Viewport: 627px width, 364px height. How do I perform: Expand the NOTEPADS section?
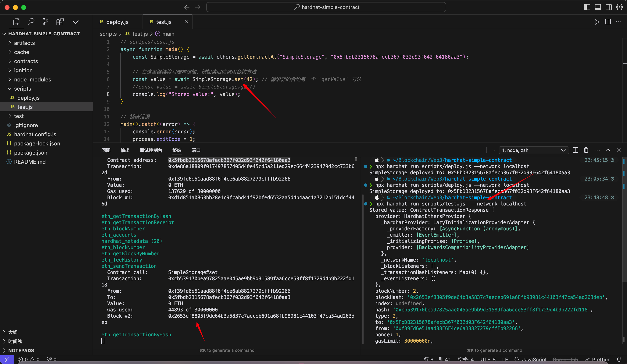tap(46, 350)
